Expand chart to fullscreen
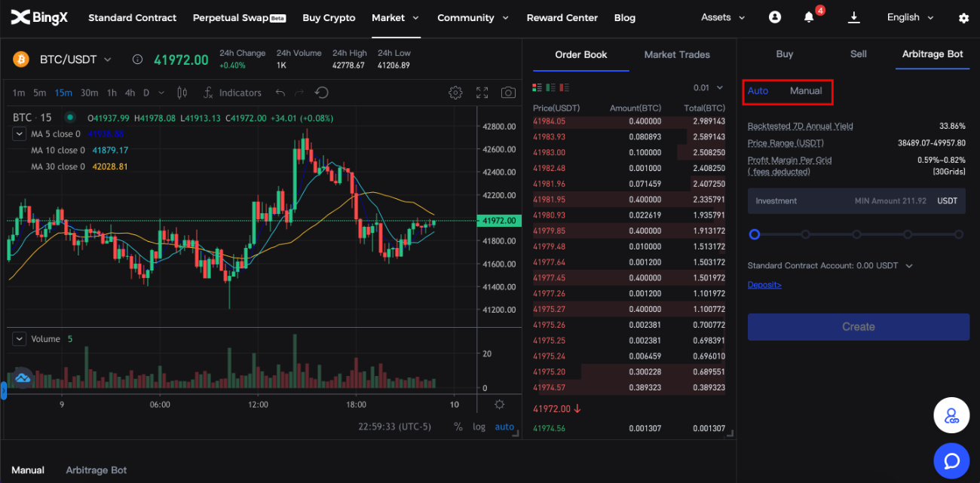Screen dimensions: 980x483 tap(482, 93)
